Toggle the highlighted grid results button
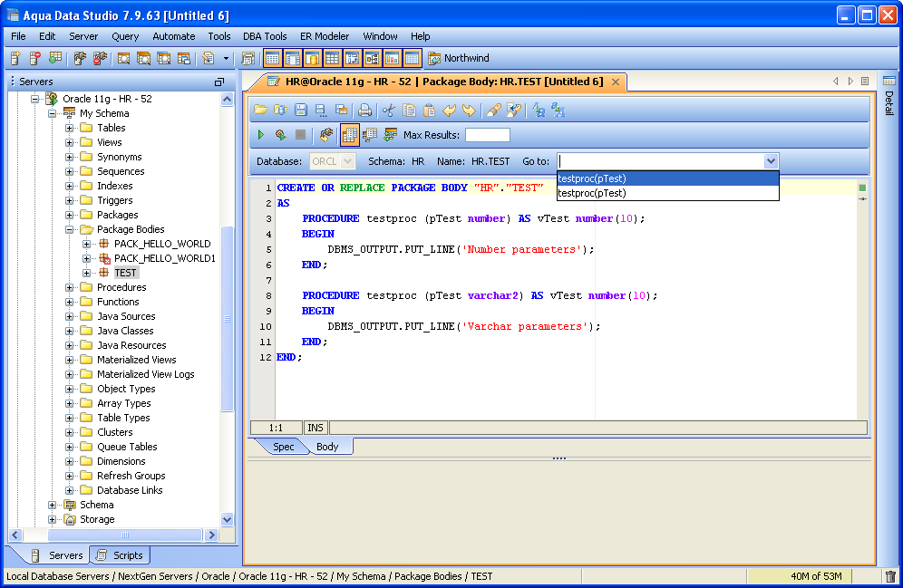This screenshot has width=903, height=588. [349, 135]
